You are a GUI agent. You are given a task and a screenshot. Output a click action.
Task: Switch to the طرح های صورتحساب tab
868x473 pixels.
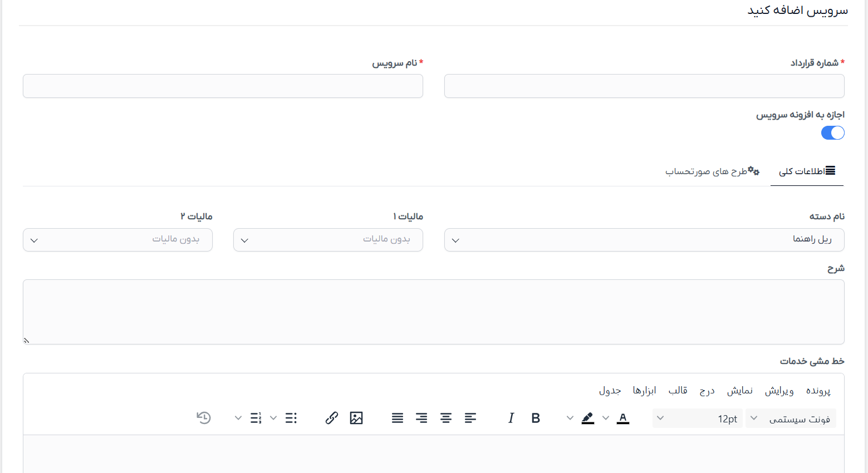pyautogui.click(x=713, y=171)
